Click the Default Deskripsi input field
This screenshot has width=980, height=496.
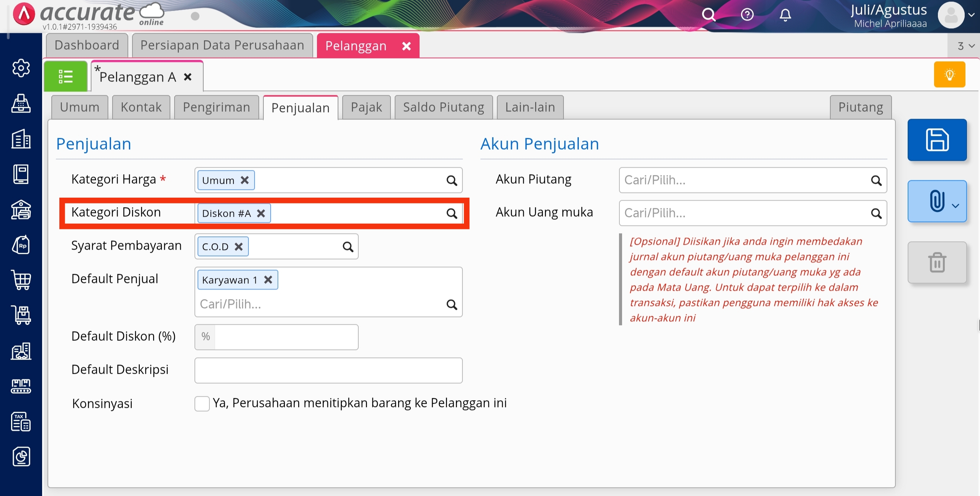[328, 370]
